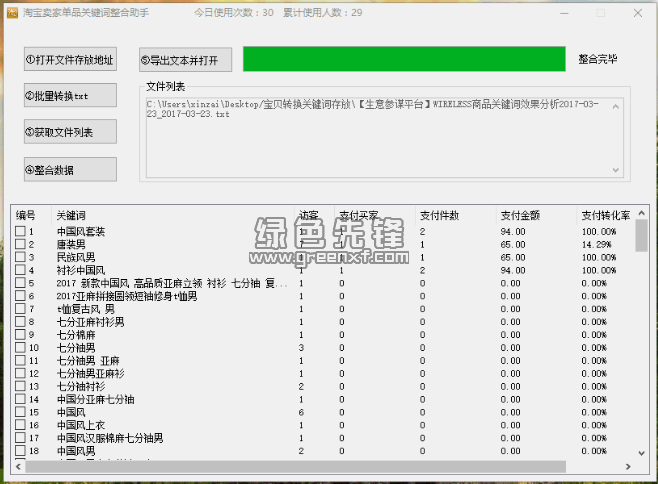Screen dimensions: 658x484
Task: Select keyword 2017亚麻拼接圆领短袖修身t恤男
Action: 127,296
